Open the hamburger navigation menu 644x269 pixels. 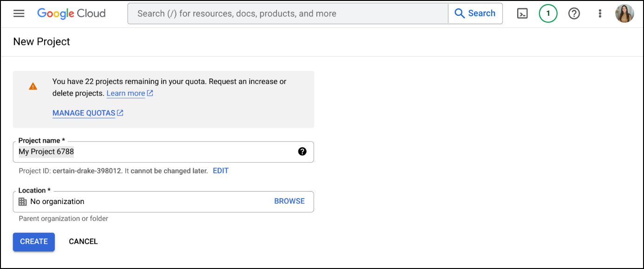point(19,13)
